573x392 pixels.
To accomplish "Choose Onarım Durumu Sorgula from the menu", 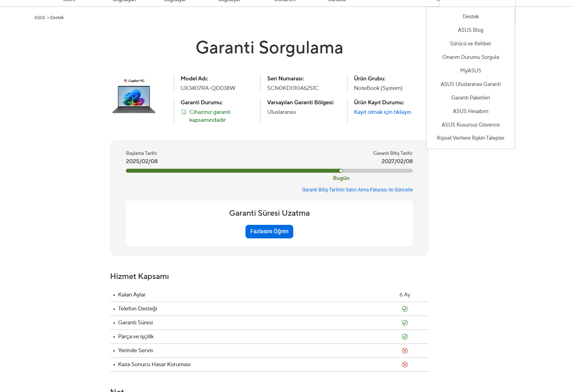I will (471, 57).
